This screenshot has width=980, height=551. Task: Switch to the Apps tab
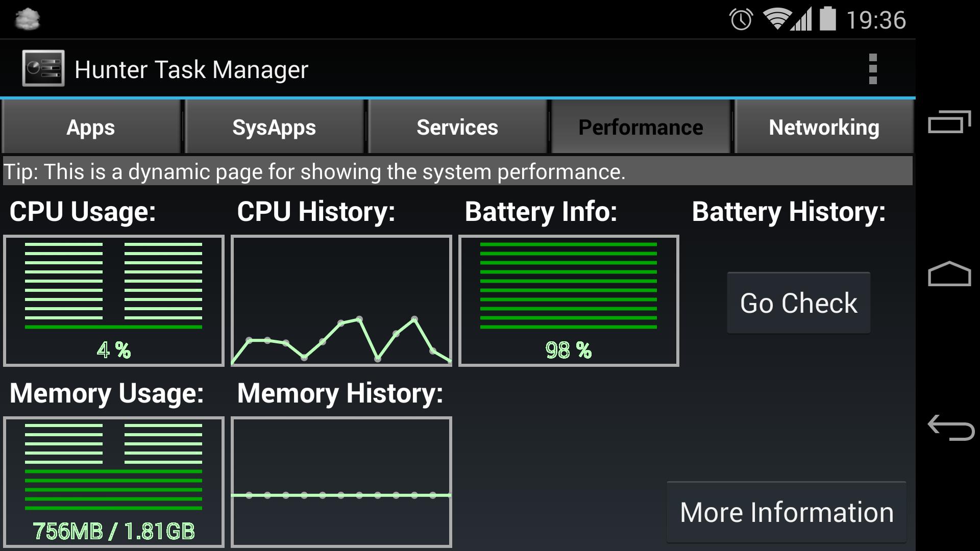(x=91, y=126)
